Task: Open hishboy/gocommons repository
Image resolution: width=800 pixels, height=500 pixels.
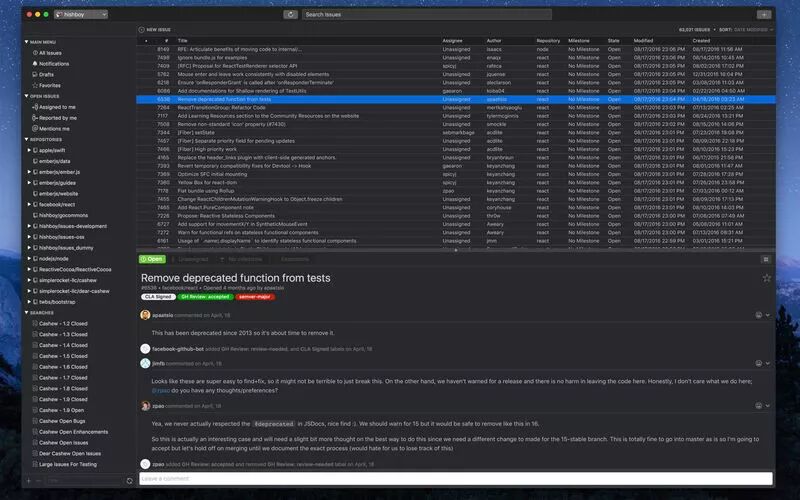Action: click(63, 215)
